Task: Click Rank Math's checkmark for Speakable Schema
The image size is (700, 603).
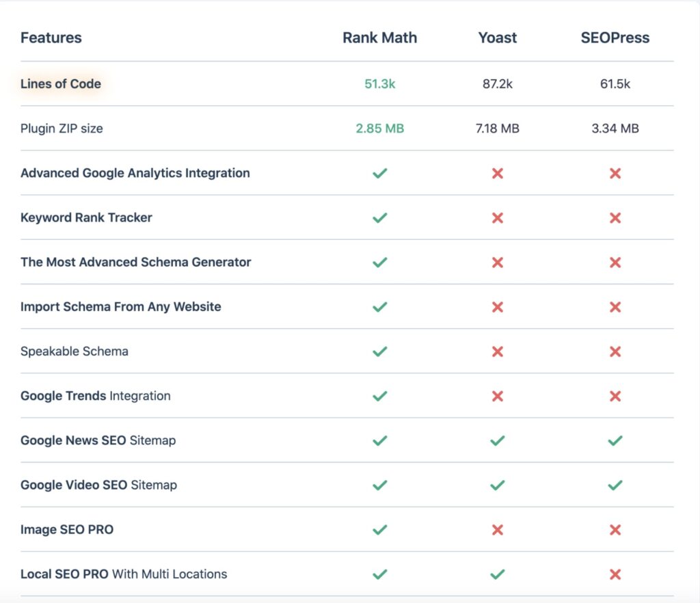Action: (x=380, y=351)
